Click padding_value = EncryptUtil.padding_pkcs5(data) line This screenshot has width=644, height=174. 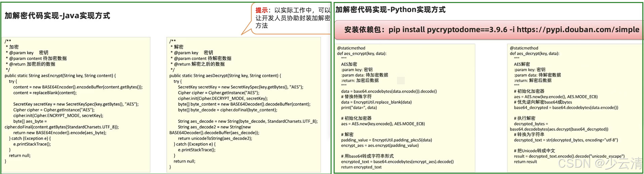click(386, 140)
